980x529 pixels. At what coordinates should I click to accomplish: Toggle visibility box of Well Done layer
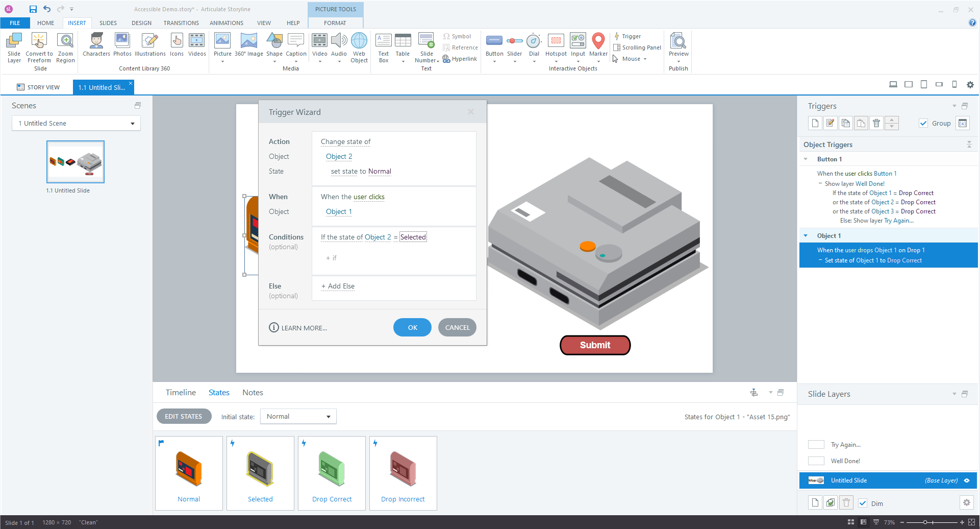816,461
